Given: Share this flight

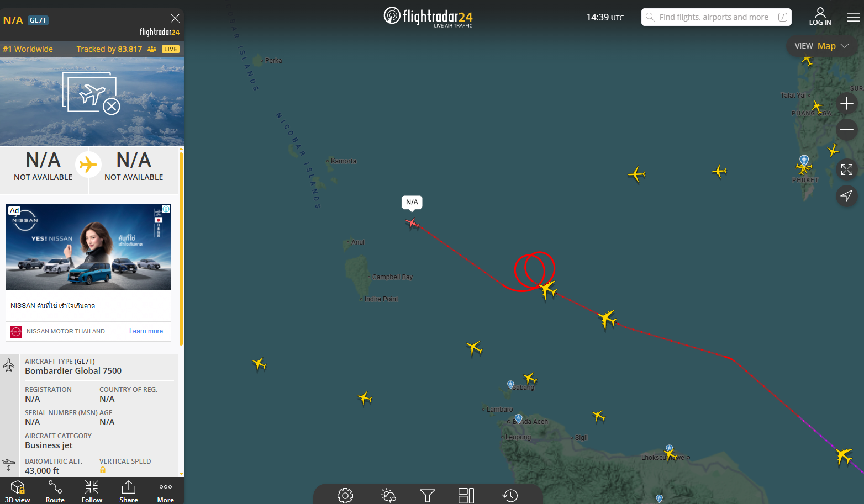Looking at the screenshot, I should tap(129, 491).
